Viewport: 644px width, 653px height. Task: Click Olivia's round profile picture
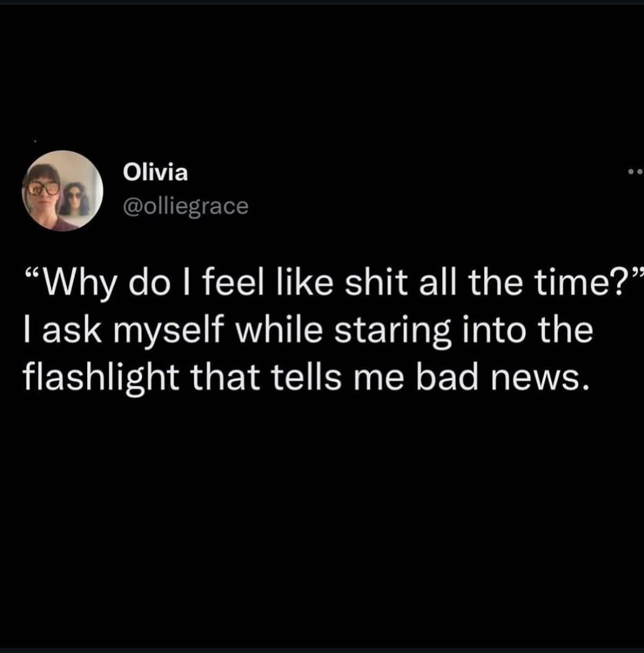coord(63,190)
